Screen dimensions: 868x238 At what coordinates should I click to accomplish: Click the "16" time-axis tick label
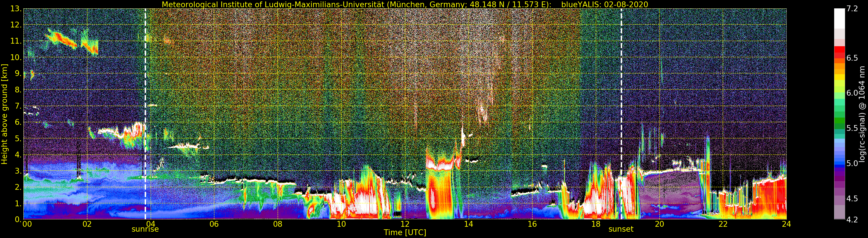pos(532,224)
